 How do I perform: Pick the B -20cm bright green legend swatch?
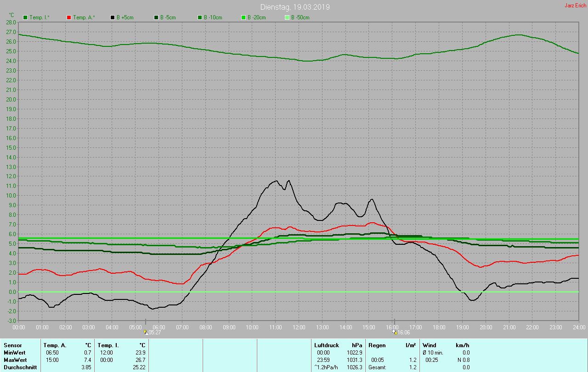click(243, 17)
